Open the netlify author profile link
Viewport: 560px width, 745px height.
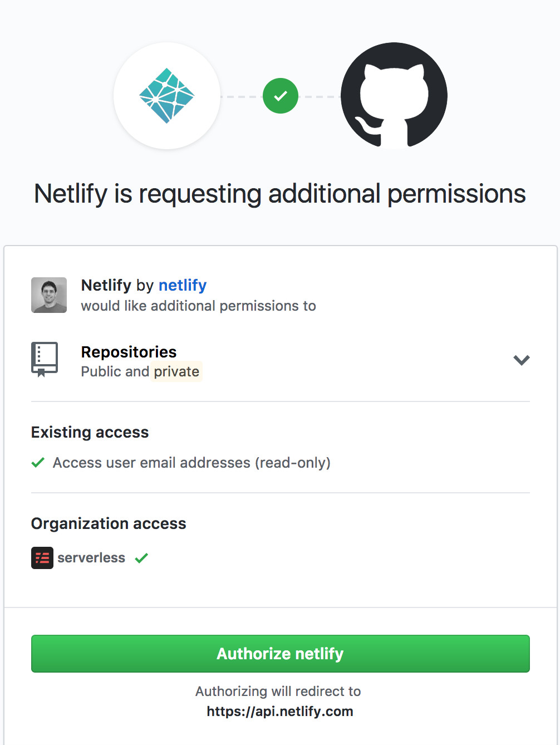pos(183,285)
